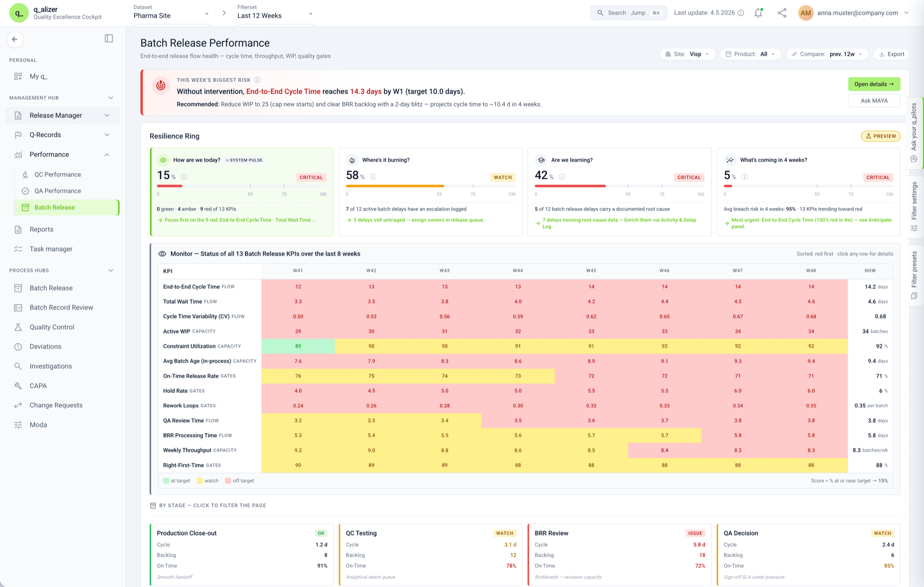Screen dimensions: 924x587
Task: Click the eye icon beside Monitor heading
Action: 162,254
